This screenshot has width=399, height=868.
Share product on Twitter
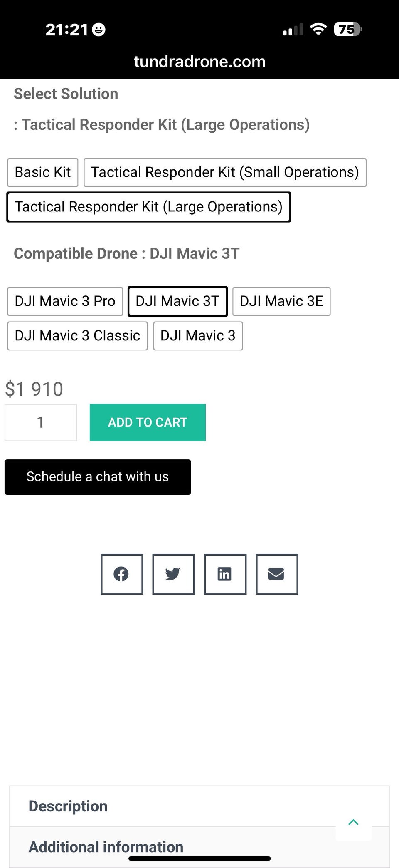click(173, 574)
